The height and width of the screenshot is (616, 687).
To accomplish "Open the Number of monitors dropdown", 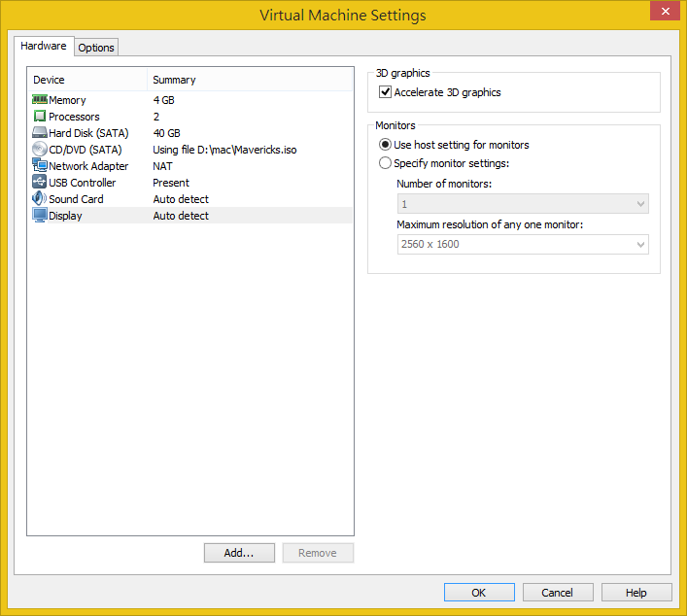I will point(523,204).
